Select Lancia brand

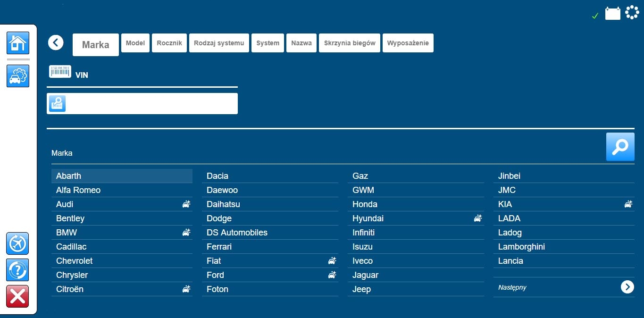pos(564,261)
